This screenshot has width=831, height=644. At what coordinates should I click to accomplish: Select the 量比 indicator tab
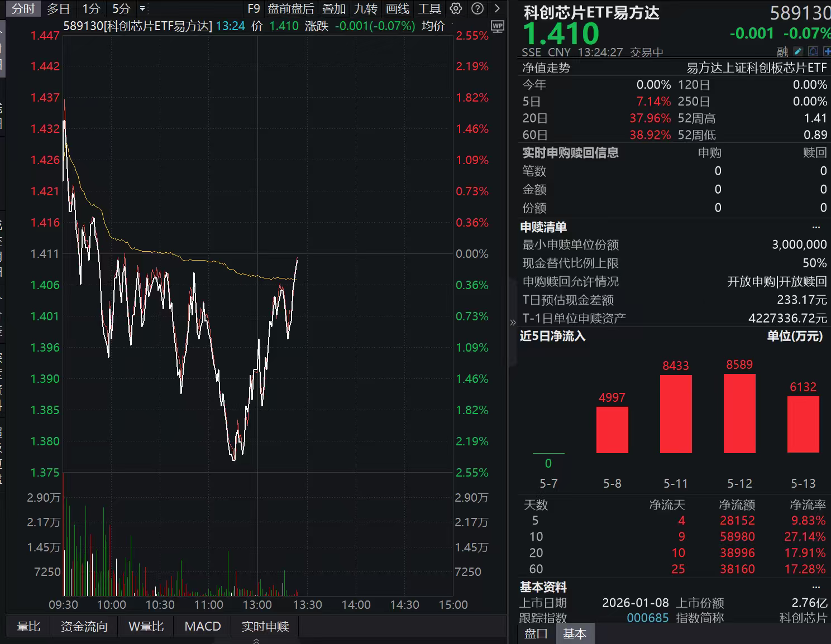[28, 626]
